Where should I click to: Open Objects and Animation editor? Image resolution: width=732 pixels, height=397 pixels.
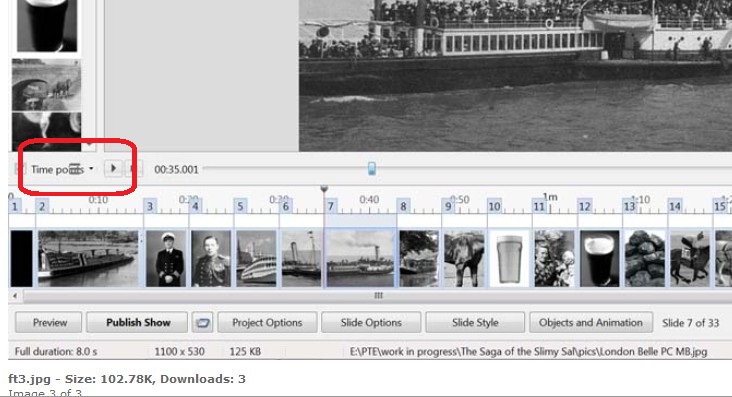[591, 322]
